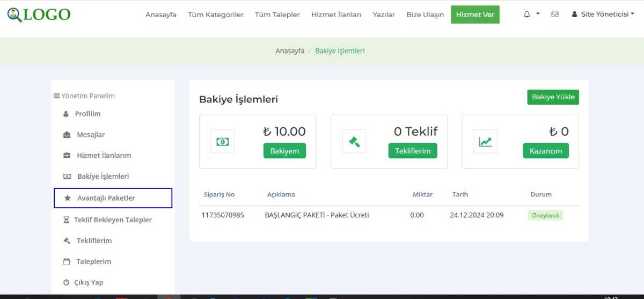Open the envelope messages icon in header
Image resolution: width=644 pixels, height=299 pixels.
point(555,14)
